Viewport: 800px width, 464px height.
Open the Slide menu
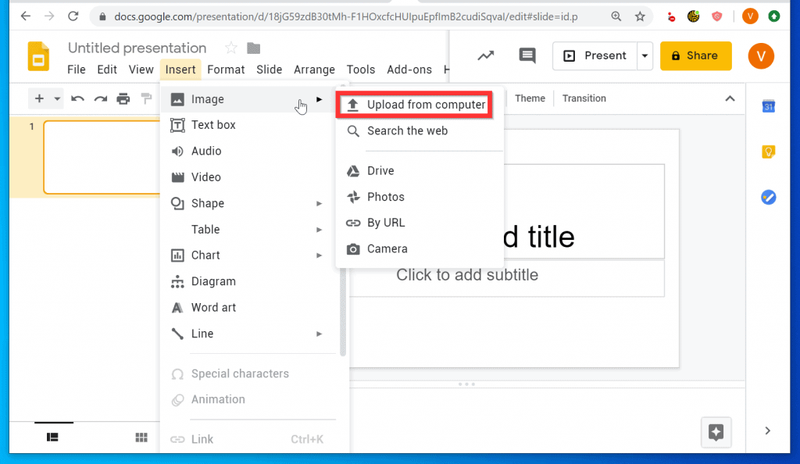(269, 69)
